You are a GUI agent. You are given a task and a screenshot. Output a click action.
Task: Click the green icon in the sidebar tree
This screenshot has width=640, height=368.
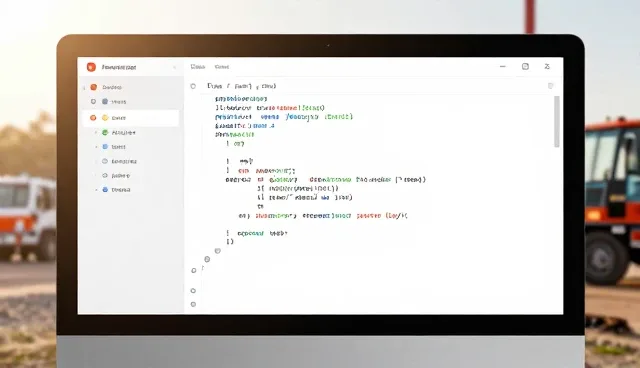tap(105, 132)
